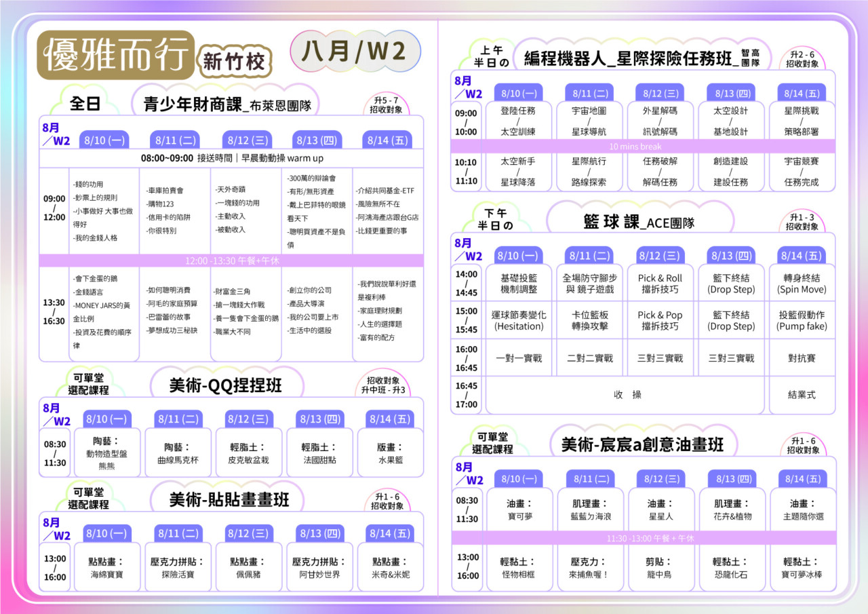Image resolution: width=868 pixels, height=614 pixels.
Task: Click the 12:00-13:30 午餐+午休 divider bar
Action: pyautogui.click(x=232, y=261)
